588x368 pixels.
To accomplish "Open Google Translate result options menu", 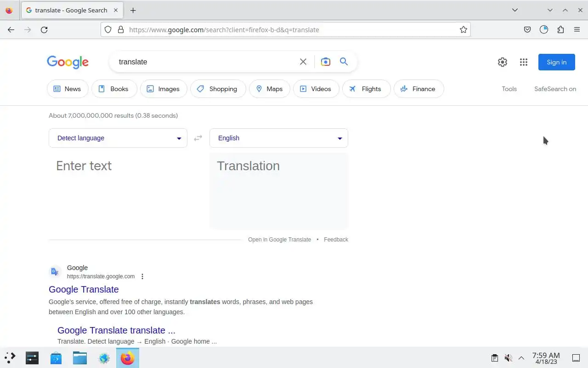I will 142,276.
